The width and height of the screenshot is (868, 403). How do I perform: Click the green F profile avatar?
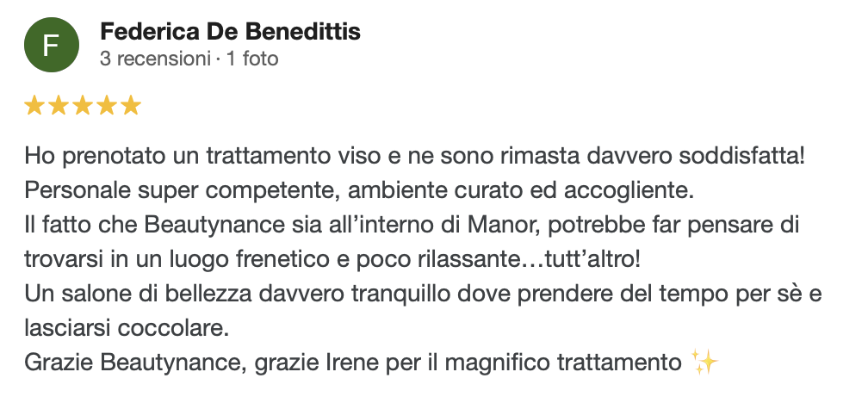51,46
